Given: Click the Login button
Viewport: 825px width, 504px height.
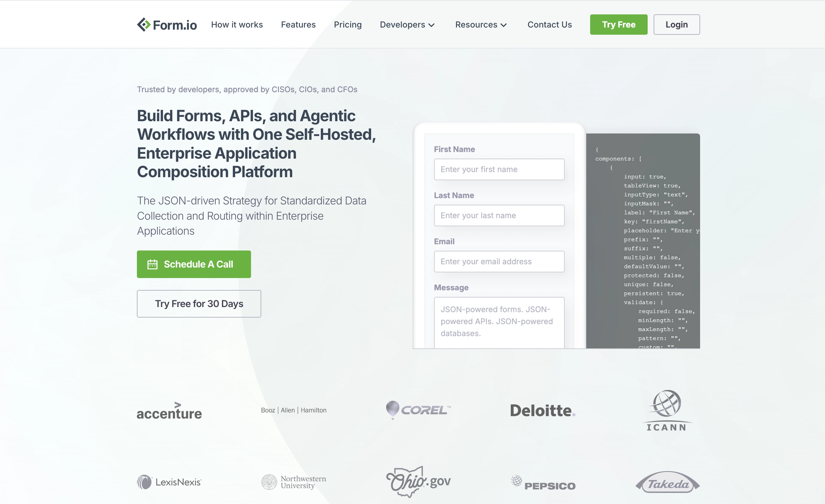Looking at the screenshot, I should 676,25.
